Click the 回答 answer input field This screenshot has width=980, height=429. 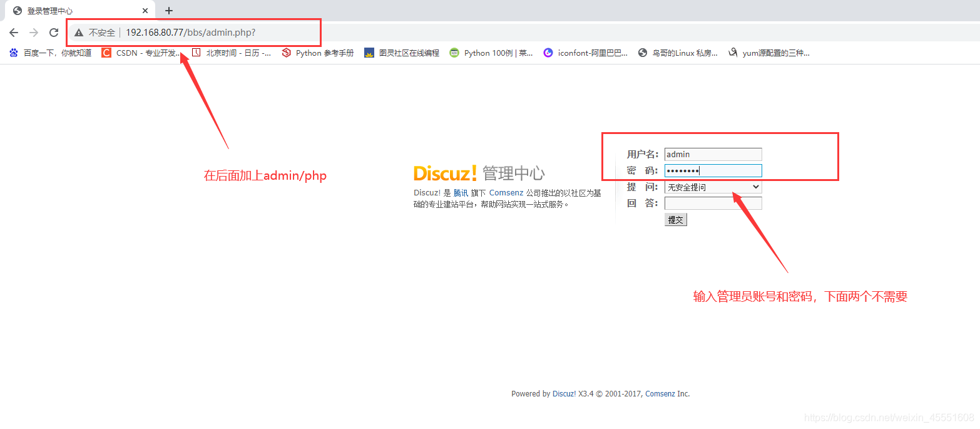713,203
